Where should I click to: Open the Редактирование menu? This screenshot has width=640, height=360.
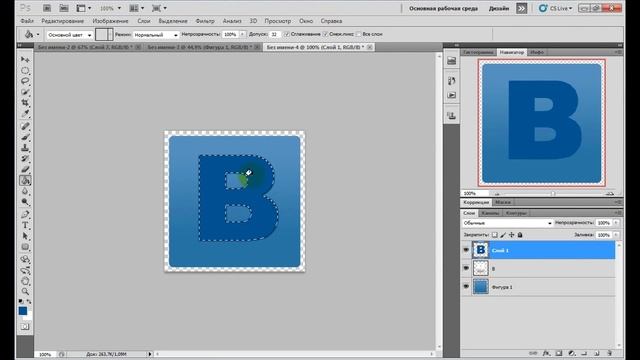(x=62, y=21)
